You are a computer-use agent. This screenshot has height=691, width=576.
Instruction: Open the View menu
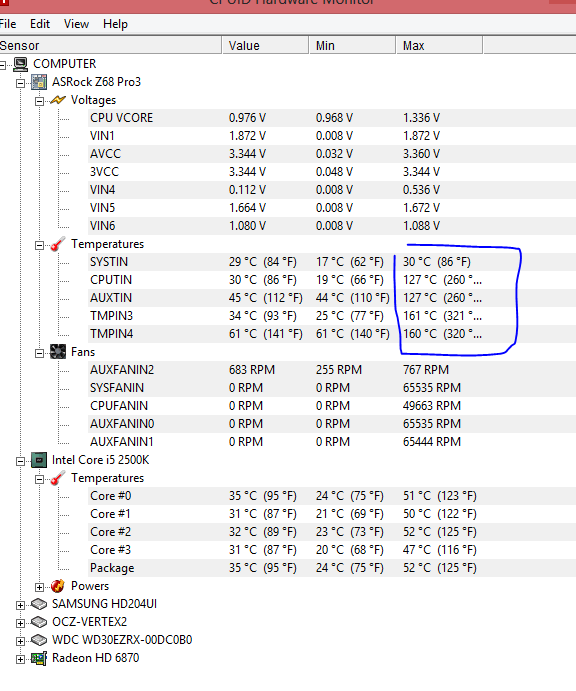point(76,24)
